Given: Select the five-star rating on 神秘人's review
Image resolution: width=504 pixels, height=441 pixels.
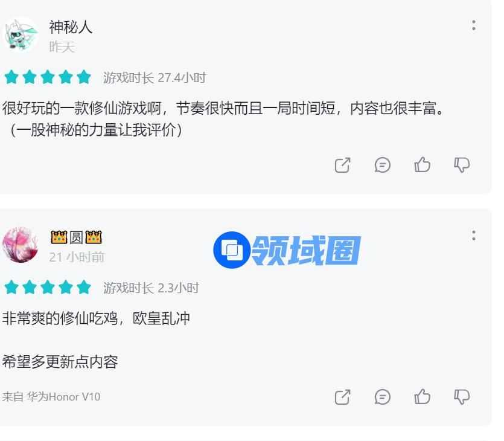Looking at the screenshot, I should click(48, 77).
